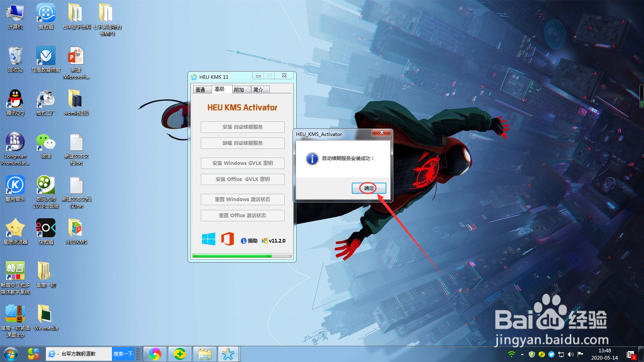Select the 快剪辑 desktop icon

[x=46, y=232]
